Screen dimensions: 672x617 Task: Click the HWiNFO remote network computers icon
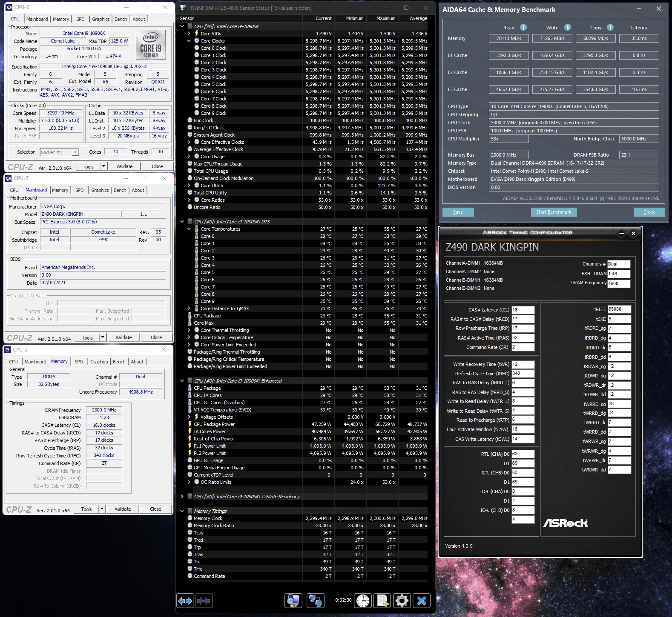(x=315, y=601)
